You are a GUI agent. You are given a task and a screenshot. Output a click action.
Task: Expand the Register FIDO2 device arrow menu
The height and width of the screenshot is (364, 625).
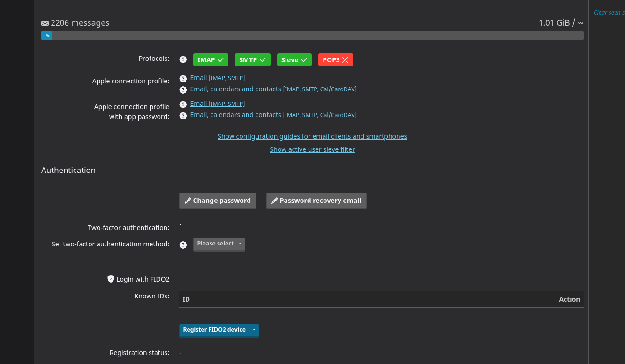(x=254, y=330)
